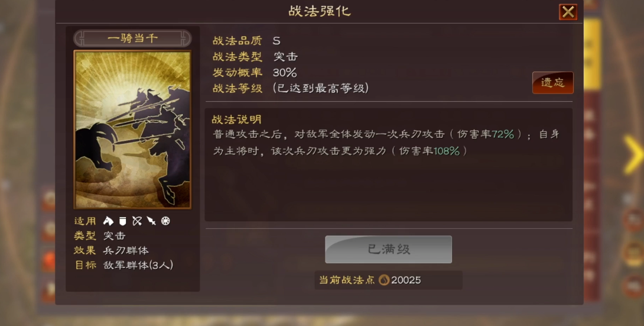
Task: Click the 已达到最高等级 level text
Action: [320, 88]
